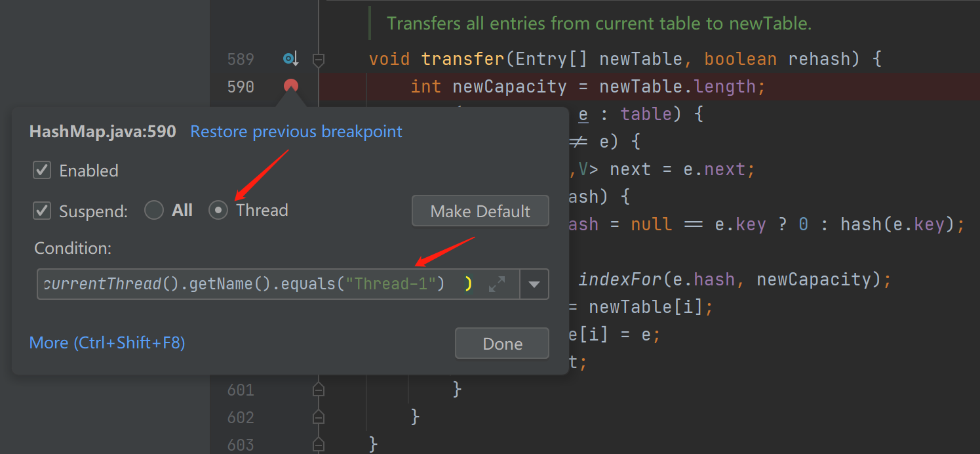Click the fold end marker on line 602
This screenshot has width=980, height=454.
pyautogui.click(x=319, y=417)
